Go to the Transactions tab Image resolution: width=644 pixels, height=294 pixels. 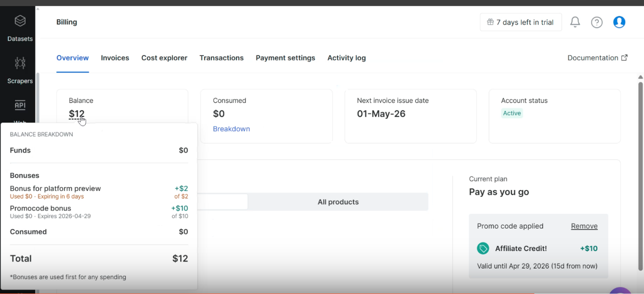coord(221,58)
